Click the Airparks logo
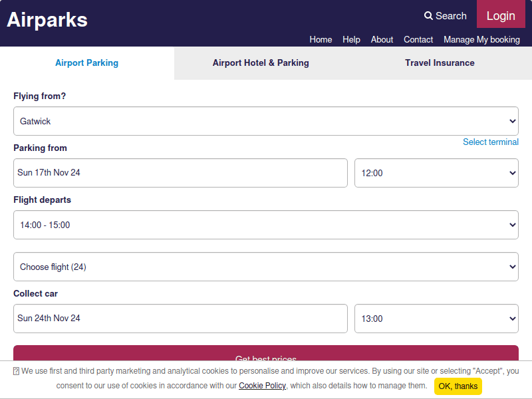 pos(47,20)
